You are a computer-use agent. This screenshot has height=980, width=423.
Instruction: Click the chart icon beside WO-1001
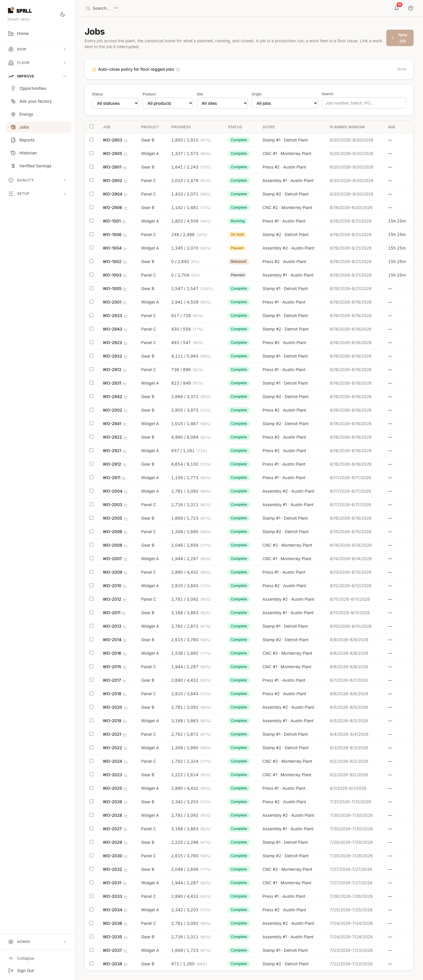[124, 221]
